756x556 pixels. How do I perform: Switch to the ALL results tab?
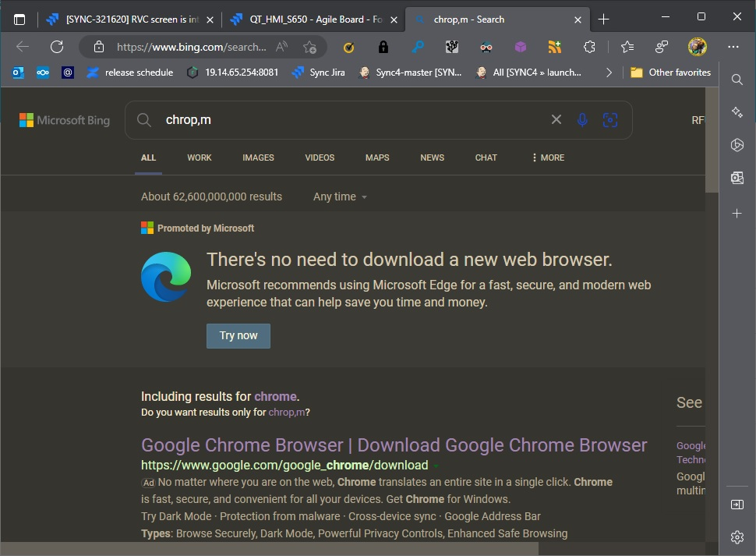coord(149,158)
